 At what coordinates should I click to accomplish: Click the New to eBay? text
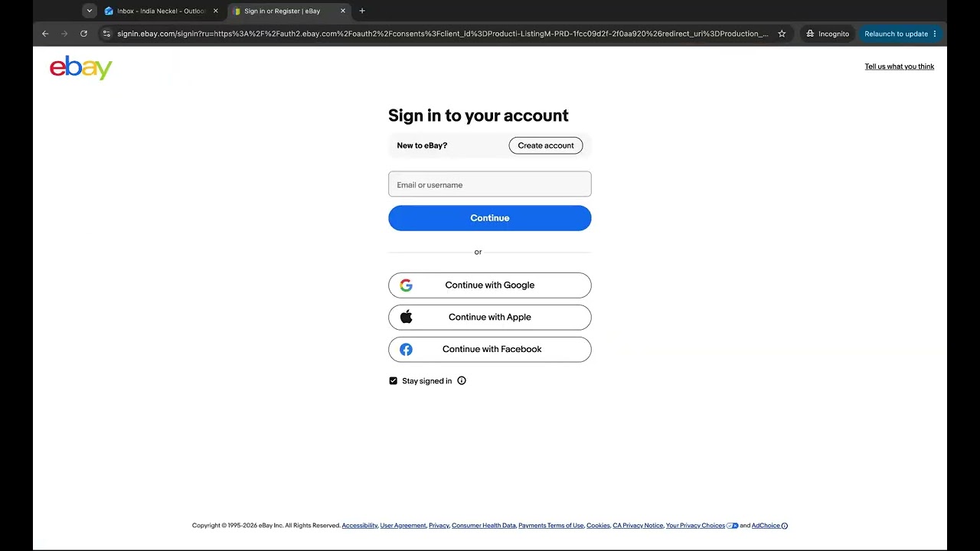click(x=422, y=145)
